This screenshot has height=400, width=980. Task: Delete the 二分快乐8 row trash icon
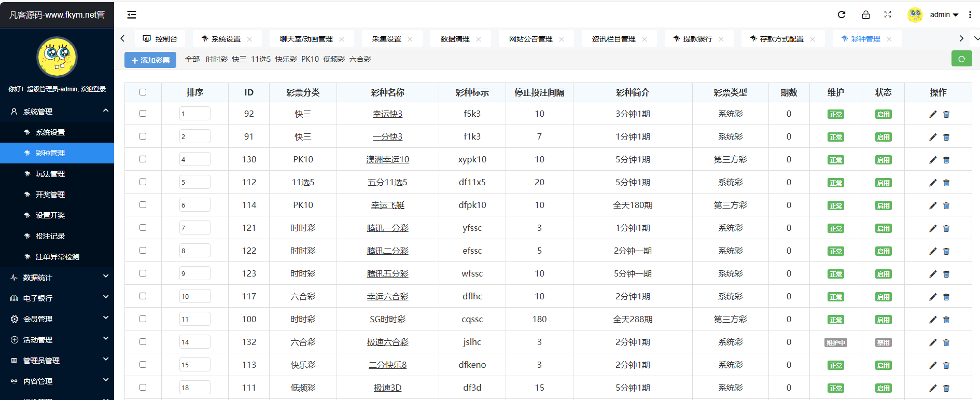point(946,365)
